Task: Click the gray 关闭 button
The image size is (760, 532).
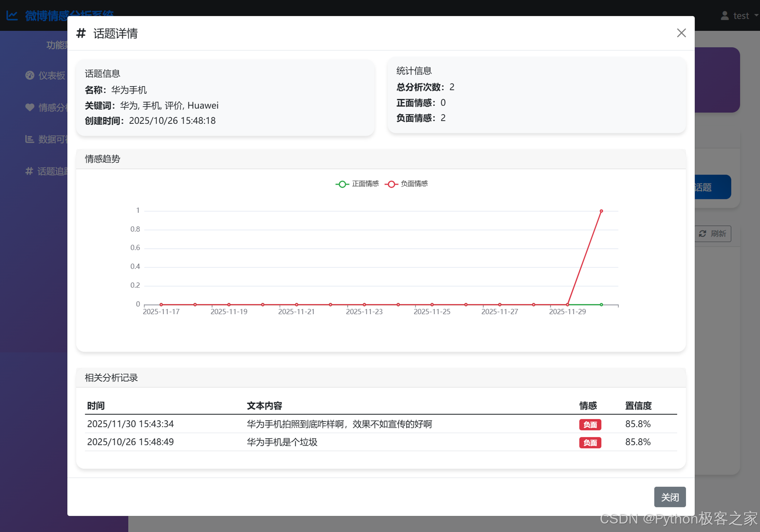Action: tap(669, 497)
